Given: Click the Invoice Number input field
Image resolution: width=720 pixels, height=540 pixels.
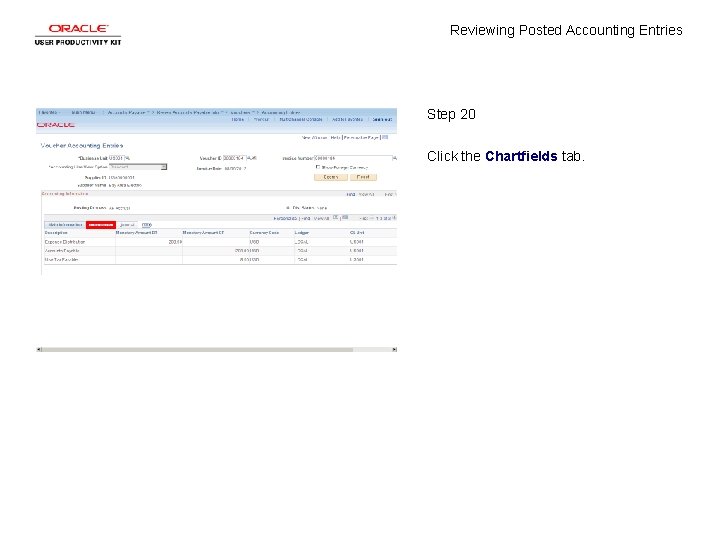Looking at the screenshot, I should pyautogui.click(x=353, y=158).
